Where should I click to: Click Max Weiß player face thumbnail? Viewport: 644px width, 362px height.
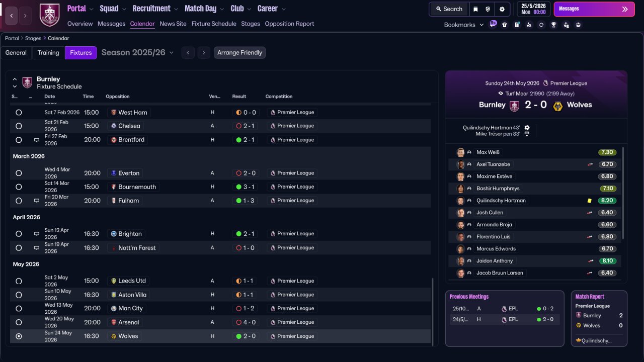(460, 152)
